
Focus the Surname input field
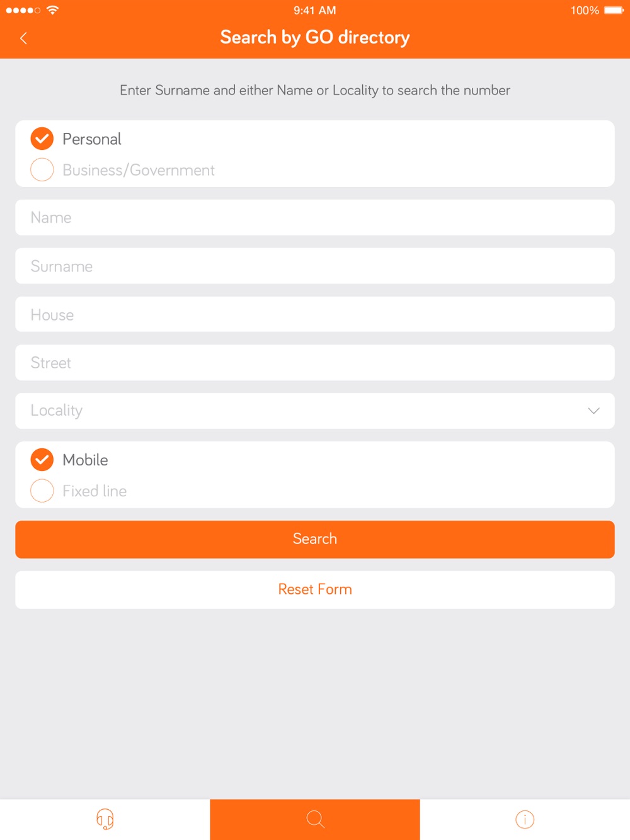(x=315, y=266)
